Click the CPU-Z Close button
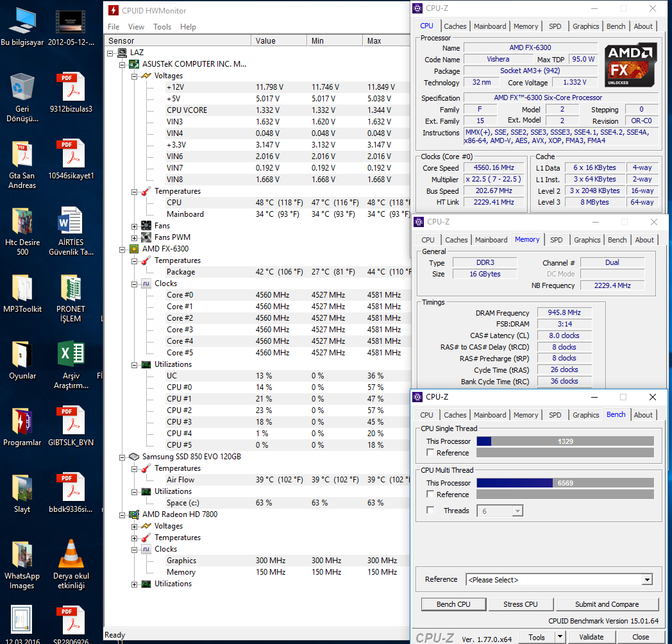 click(641, 637)
